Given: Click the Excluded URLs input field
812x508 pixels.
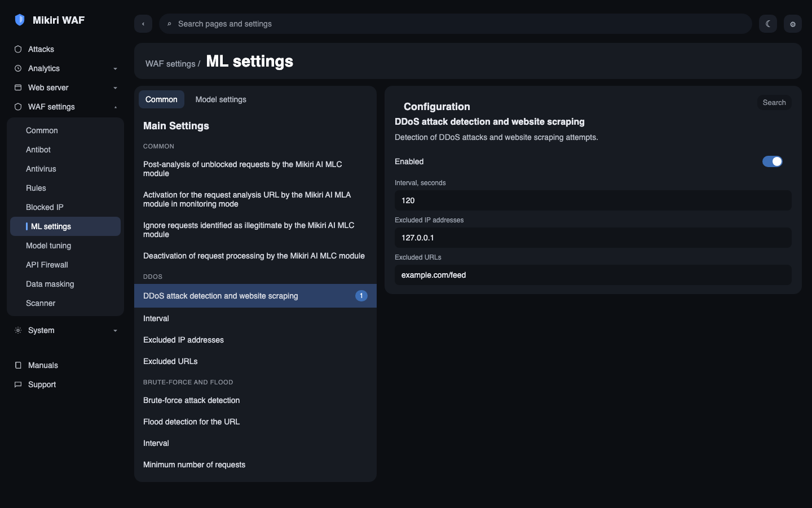Looking at the screenshot, I should click(593, 275).
